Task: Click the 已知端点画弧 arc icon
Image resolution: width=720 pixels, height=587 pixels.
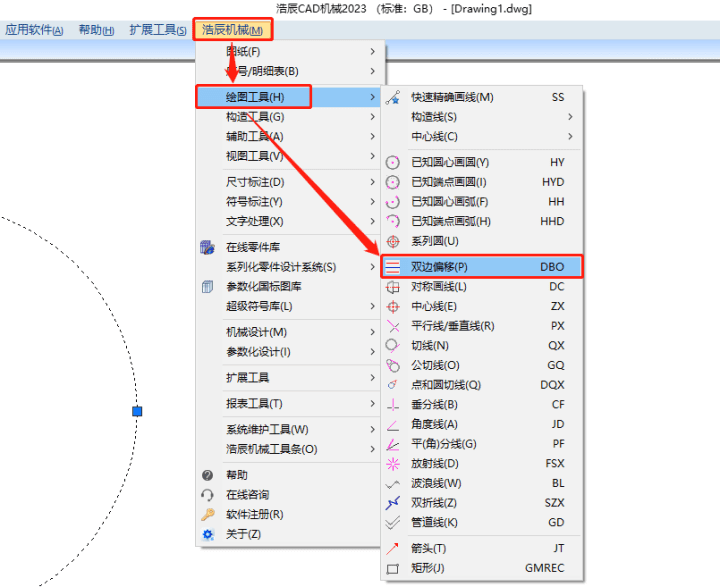Action: [x=393, y=222]
